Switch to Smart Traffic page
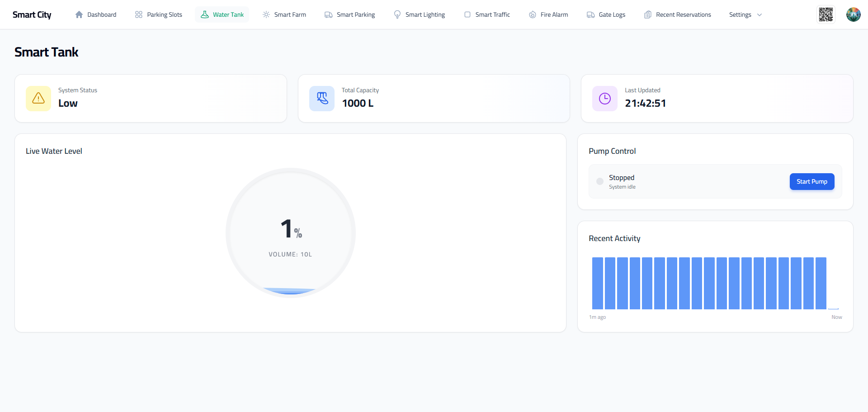Screen dimensions: 868x412 click(x=487, y=14)
